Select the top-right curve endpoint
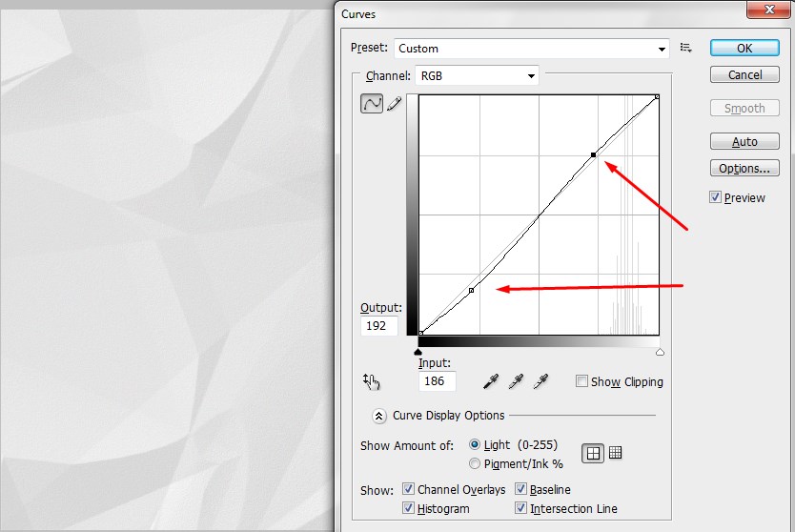795x532 pixels. pyautogui.click(x=657, y=97)
